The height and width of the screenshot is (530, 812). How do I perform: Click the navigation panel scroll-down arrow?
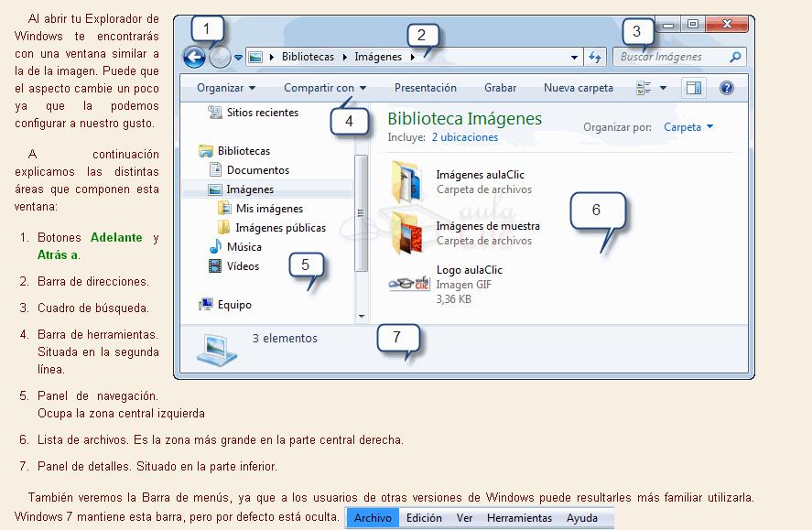[361, 316]
